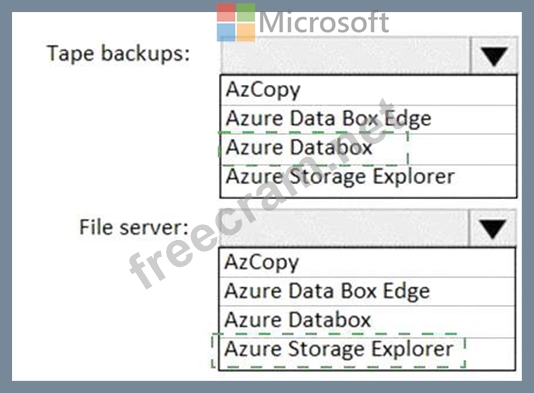534x393 pixels.
Task: Pick Azure Databox in File server list
Action: pyautogui.click(x=367, y=321)
